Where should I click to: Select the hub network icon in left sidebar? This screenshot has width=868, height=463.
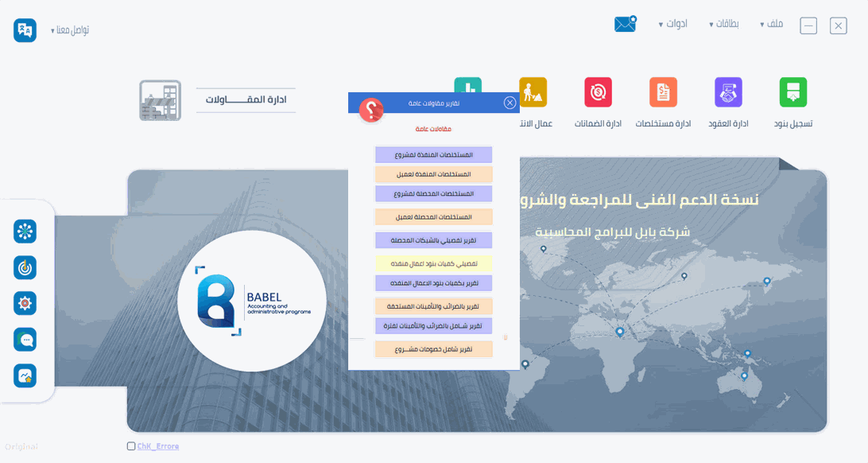(x=25, y=231)
